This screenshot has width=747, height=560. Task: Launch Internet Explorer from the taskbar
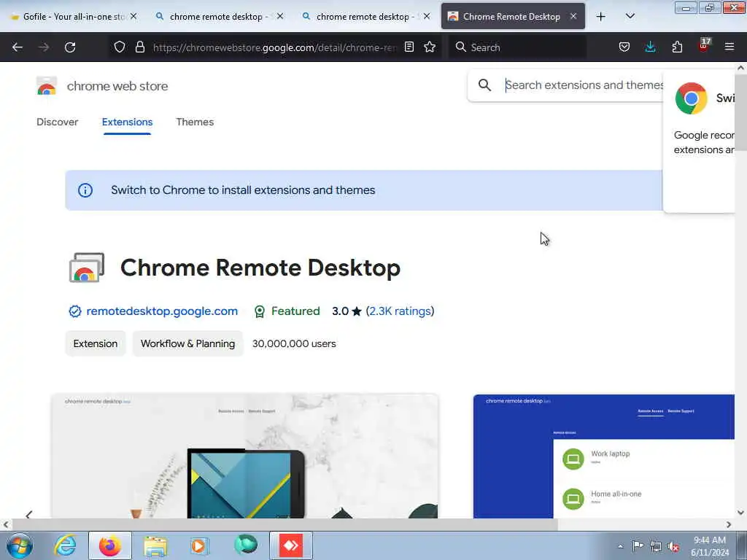pos(65,545)
